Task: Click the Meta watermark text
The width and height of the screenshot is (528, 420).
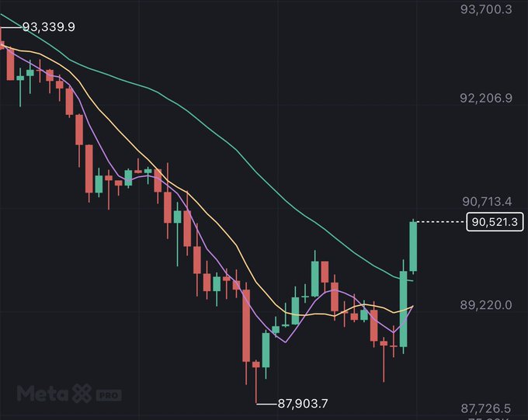Action: (40, 394)
